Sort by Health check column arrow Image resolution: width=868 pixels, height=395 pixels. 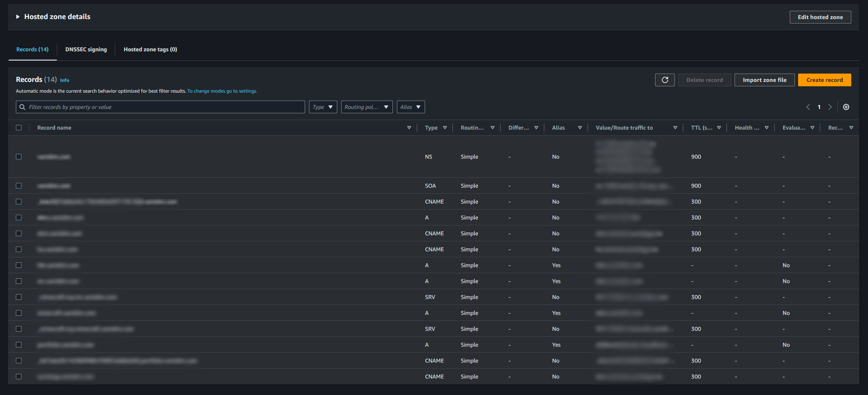(766, 128)
